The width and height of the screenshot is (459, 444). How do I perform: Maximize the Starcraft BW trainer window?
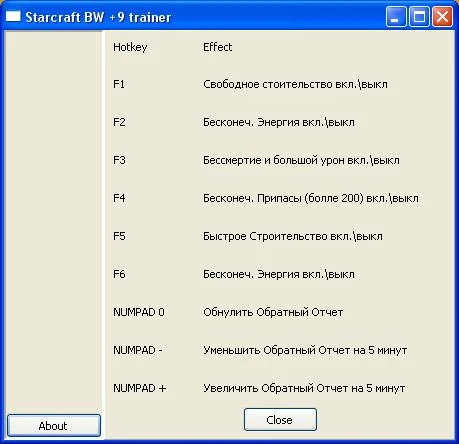(419, 17)
